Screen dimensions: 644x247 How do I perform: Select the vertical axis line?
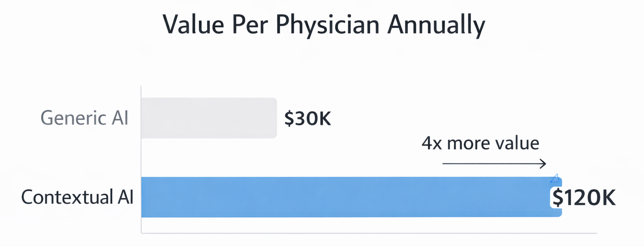141,159
